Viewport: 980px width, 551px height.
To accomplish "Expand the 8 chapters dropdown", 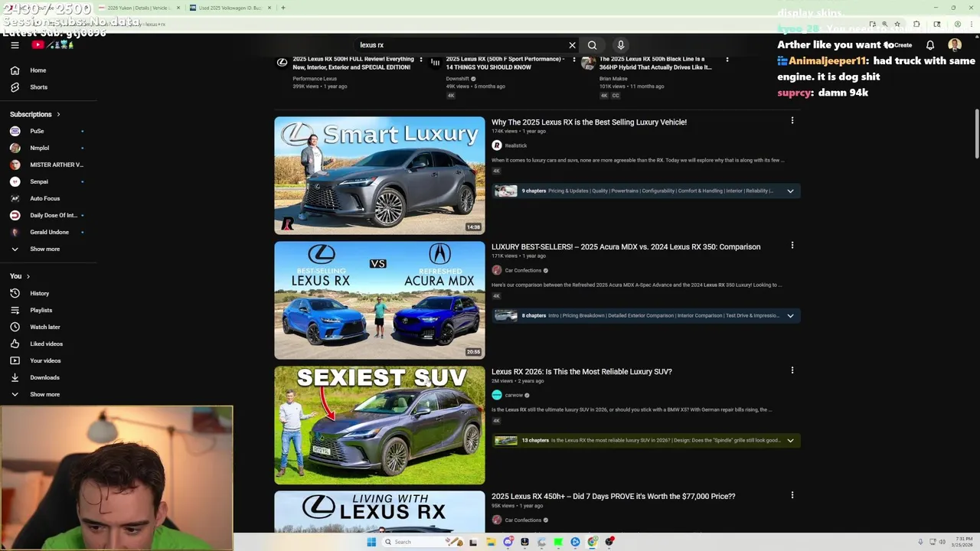I will click(x=790, y=315).
